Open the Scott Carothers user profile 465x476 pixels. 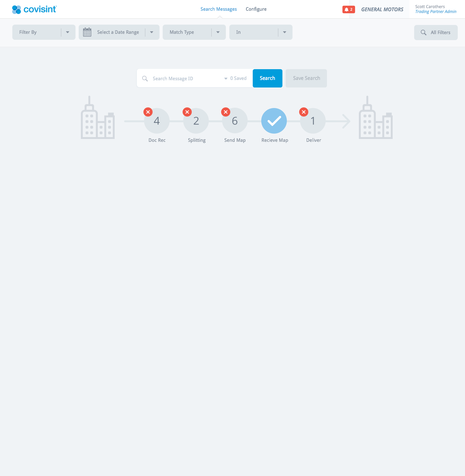[x=430, y=7]
